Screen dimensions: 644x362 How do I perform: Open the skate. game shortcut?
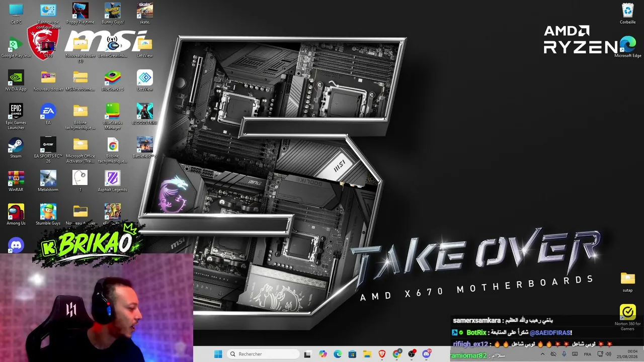pyautogui.click(x=145, y=14)
